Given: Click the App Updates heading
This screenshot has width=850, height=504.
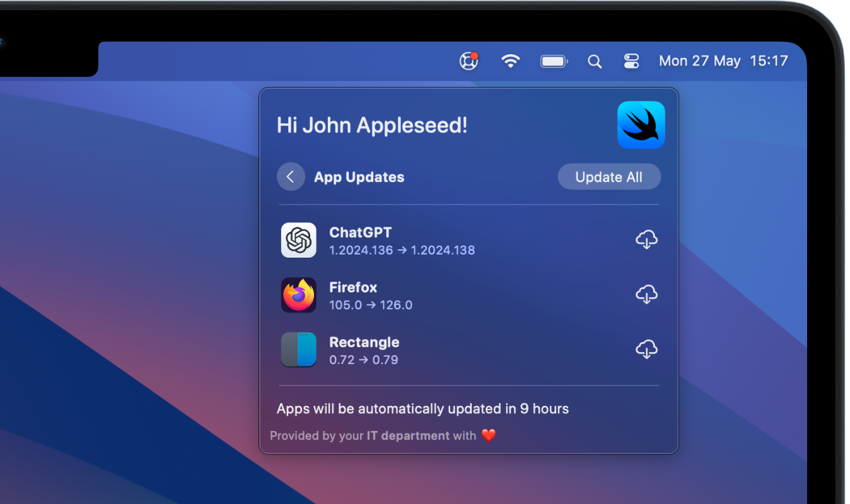Looking at the screenshot, I should 359,177.
